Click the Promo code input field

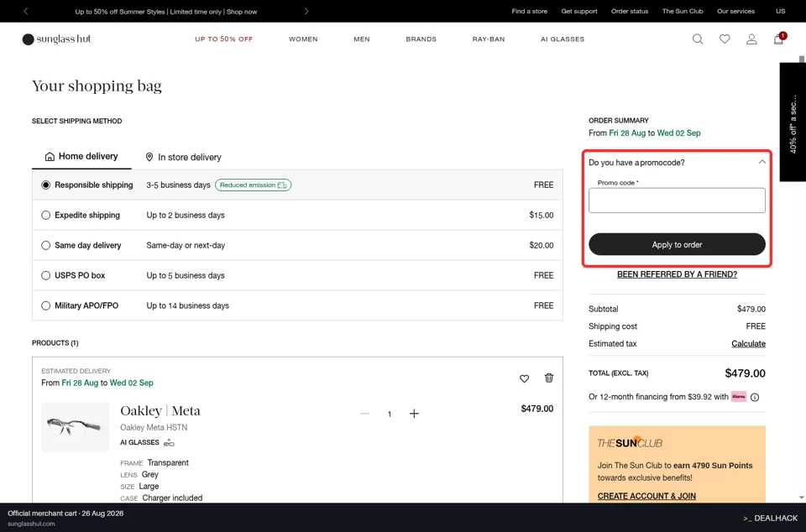point(677,201)
